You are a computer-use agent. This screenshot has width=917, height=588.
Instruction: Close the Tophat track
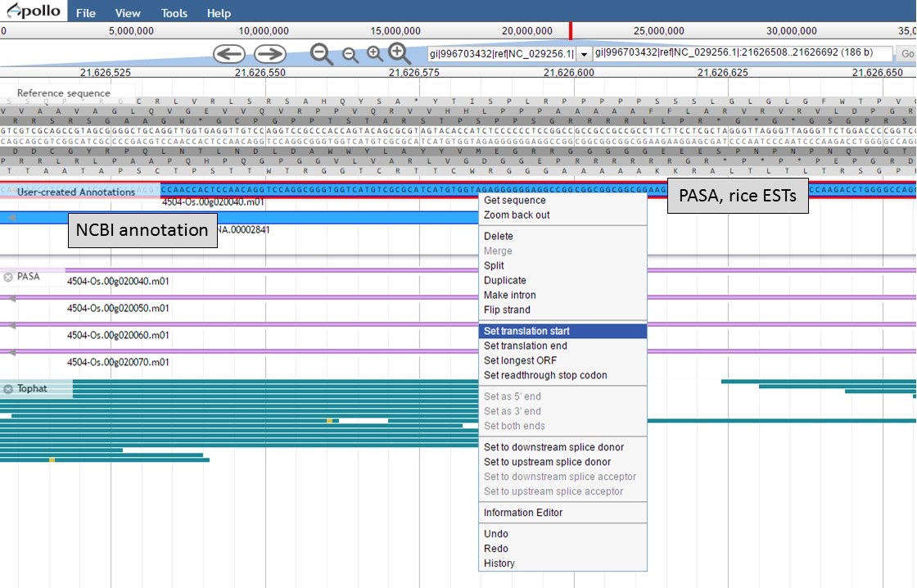pyautogui.click(x=8, y=389)
